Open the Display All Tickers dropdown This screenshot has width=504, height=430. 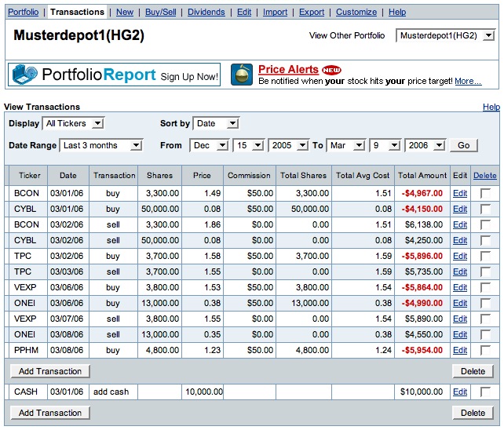point(73,123)
